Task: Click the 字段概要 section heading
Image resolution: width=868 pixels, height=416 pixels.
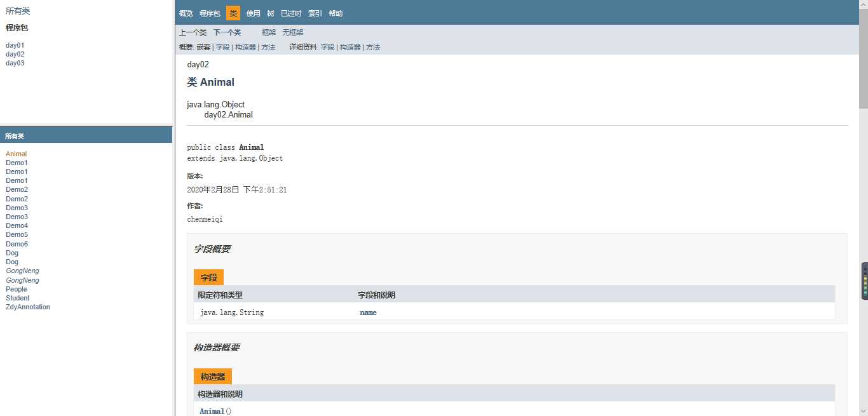Action: point(212,249)
